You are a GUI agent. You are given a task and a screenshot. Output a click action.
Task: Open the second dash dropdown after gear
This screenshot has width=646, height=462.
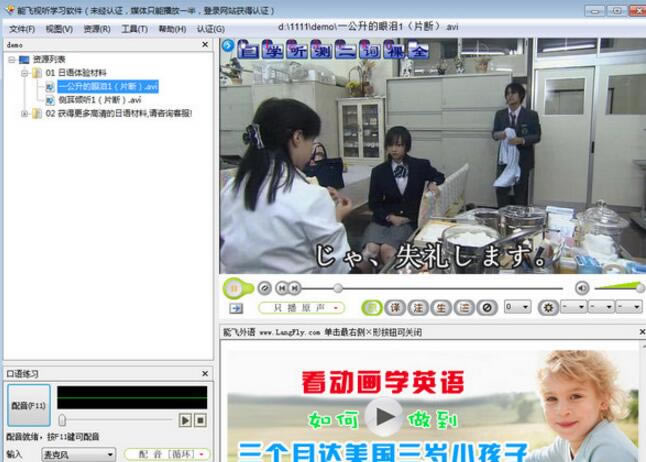point(601,307)
